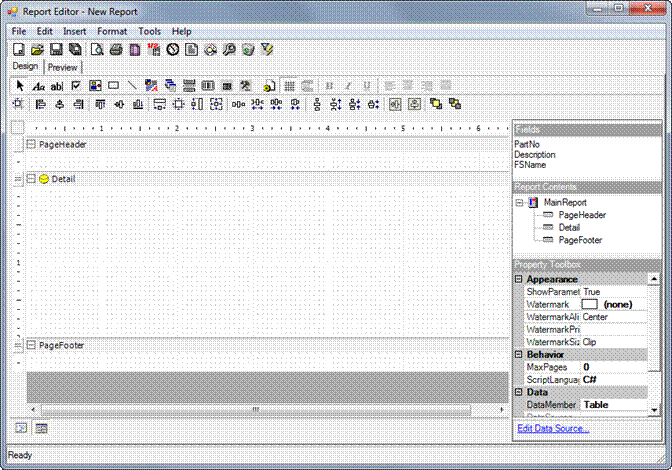Select the Label (Aa) tool
672x470 pixels.
pyautogui.click(x=38, y=86)
